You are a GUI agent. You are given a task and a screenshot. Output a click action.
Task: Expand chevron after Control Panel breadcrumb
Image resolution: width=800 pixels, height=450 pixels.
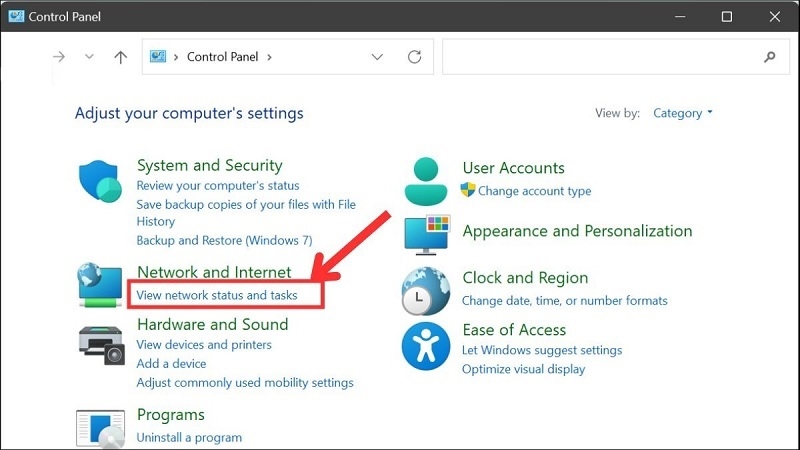pyautogui.click(x=269, y=57)
